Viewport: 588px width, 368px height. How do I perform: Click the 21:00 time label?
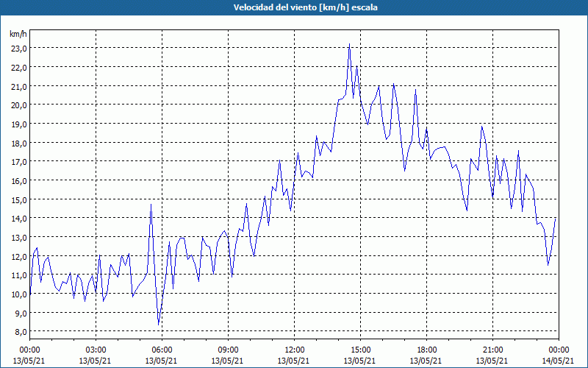click(x=492, y=350)
